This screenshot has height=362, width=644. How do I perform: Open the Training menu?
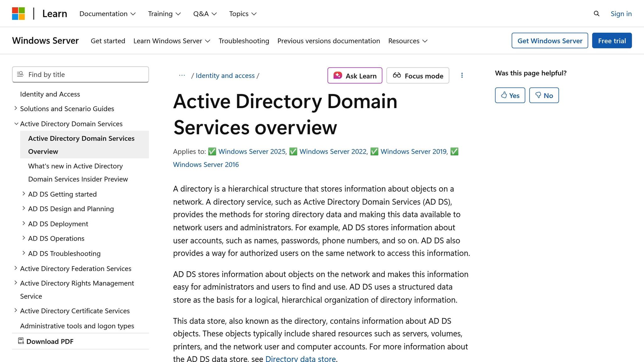164,14
